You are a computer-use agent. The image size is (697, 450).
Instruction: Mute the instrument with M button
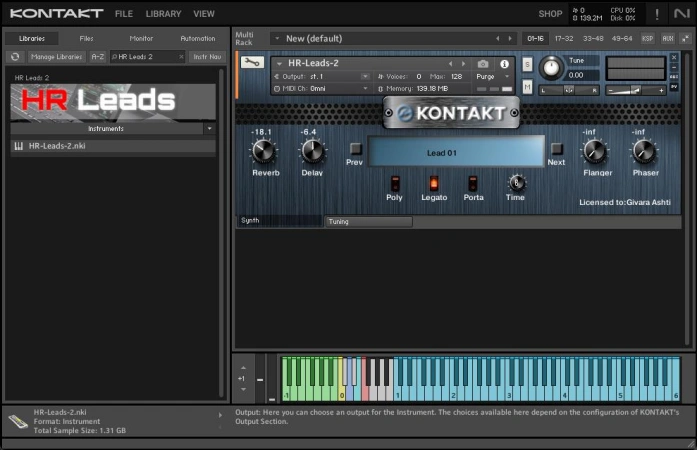[x=527, y=86]
